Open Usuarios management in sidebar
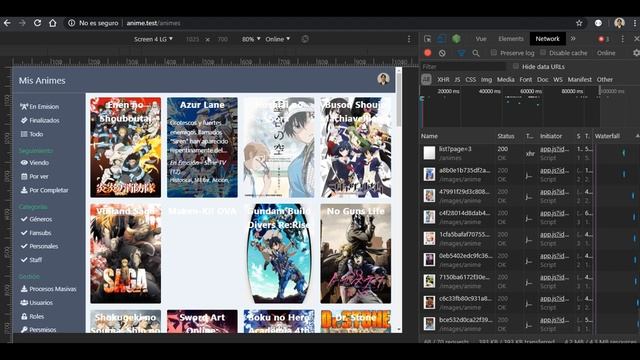Screen dimensions: 640x360 (x=37, y=303)
